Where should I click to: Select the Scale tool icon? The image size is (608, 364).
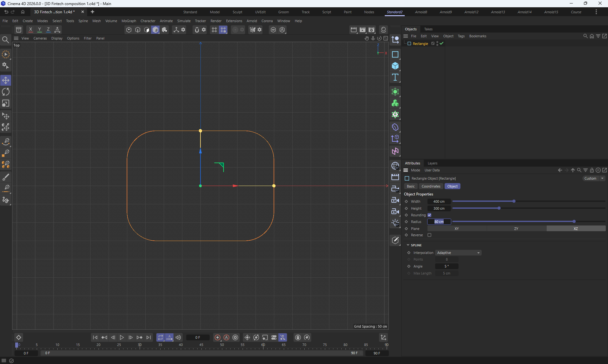[6, 103]
